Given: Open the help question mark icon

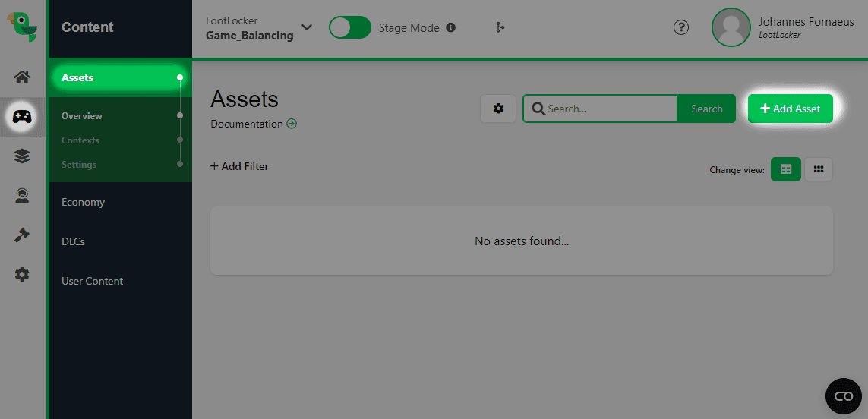Looking at the screenshot, I should click(x=681, y=27).
